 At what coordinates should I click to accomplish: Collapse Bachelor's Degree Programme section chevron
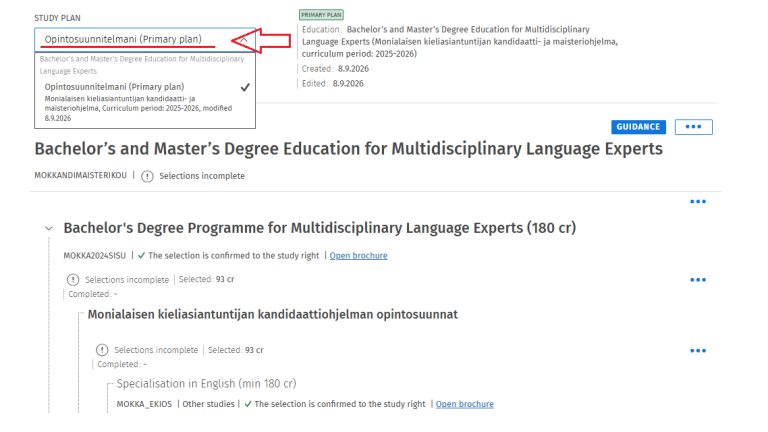[x=48, y=228]
